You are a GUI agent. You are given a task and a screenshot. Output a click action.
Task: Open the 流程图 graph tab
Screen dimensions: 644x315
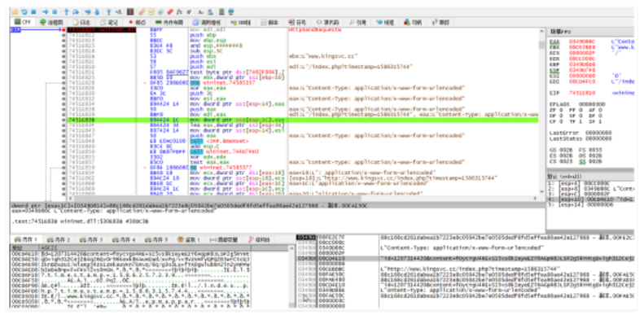51,22
